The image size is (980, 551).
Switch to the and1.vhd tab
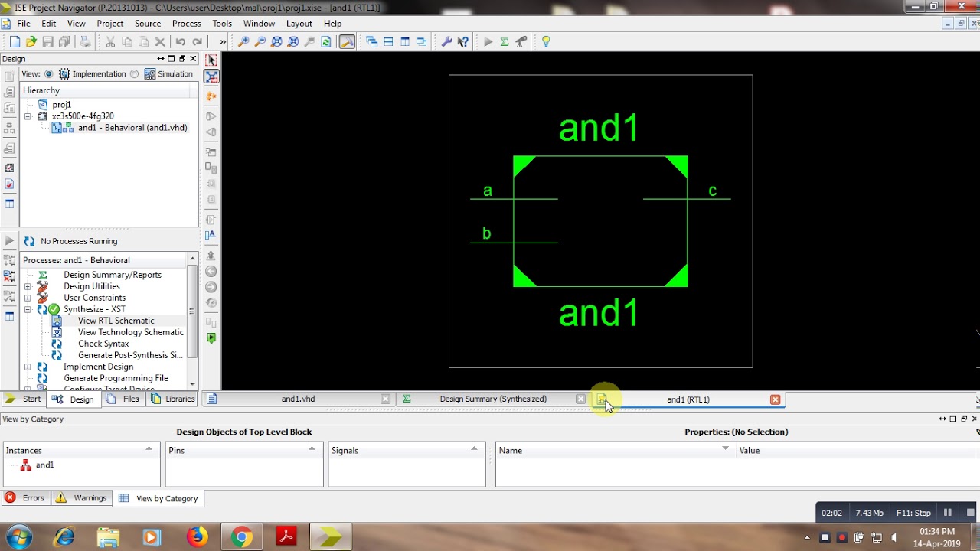pyautogui.click(x=298, y=399)
